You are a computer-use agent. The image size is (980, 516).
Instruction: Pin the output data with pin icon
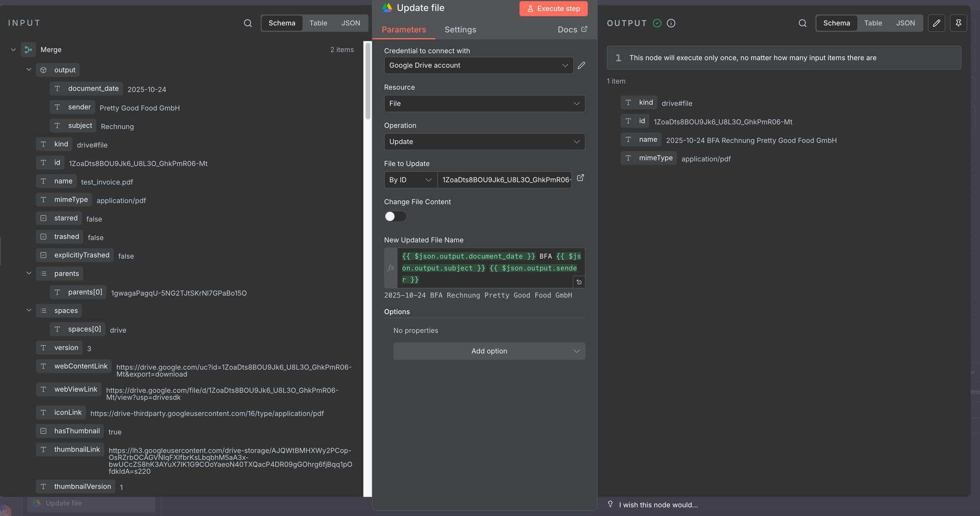958,23
